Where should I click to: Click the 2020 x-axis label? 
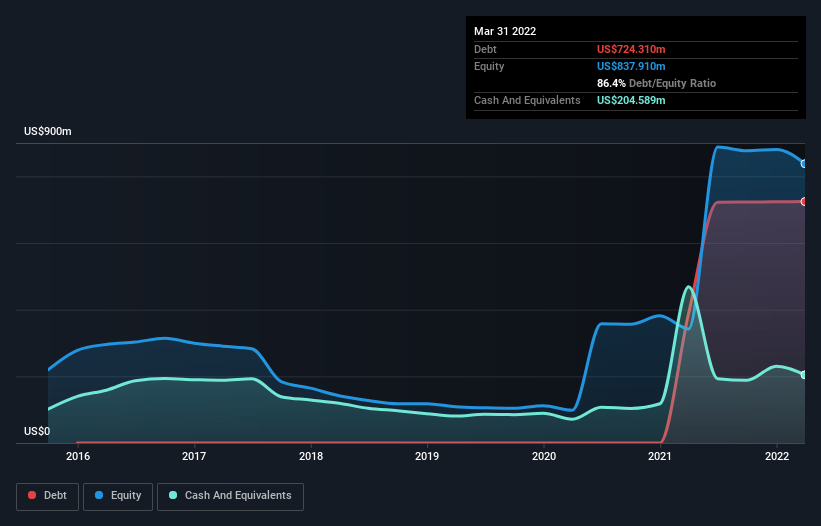[x=544, y=456]
